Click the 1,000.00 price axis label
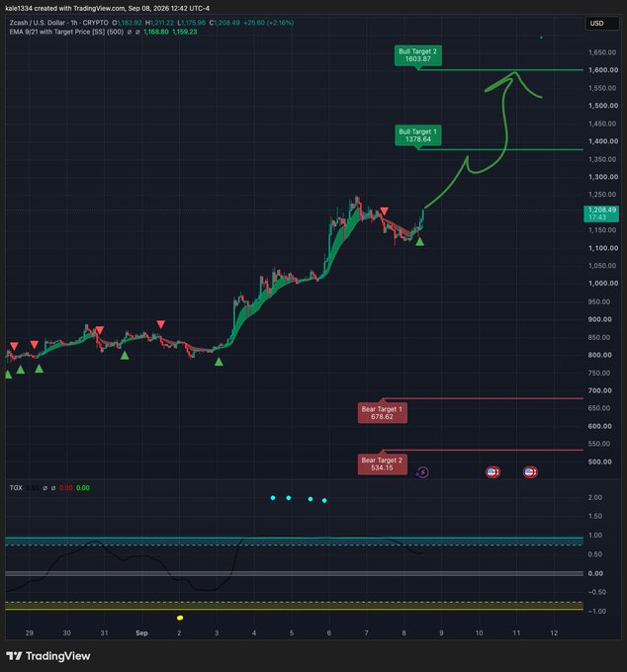Image resolution: width=627 pixels, height=672 pixels. coord(603,284)
